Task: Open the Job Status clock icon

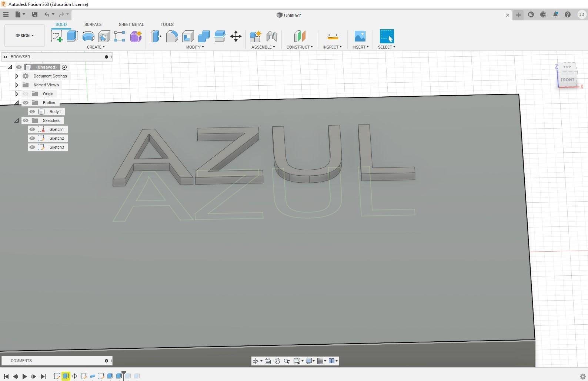Action: click(543, 14)
